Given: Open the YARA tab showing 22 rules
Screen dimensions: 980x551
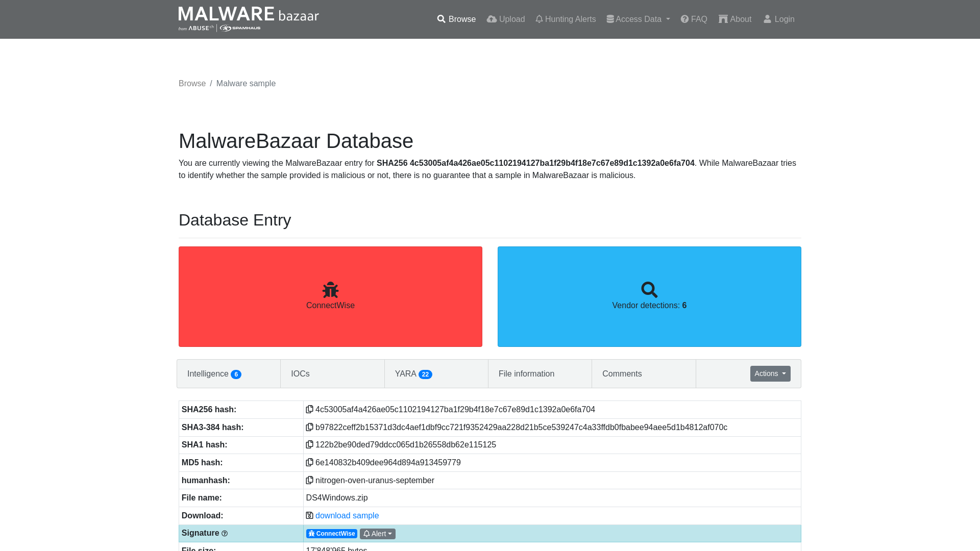Looking at the screenshot, I should 413,373.
